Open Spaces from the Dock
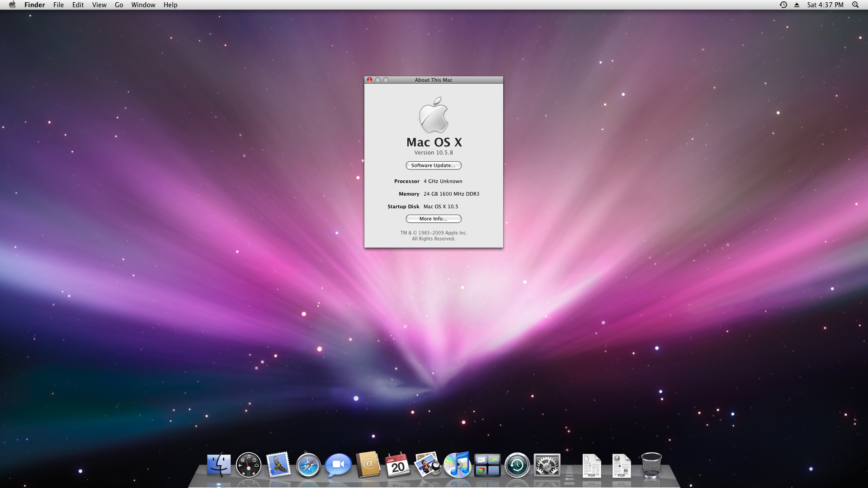The width and height of the screenshot is (868, 488). (x=487, y=465)
